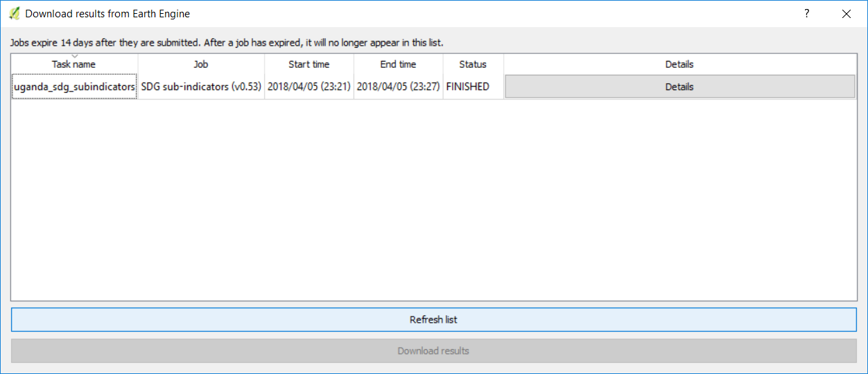
Task: Click empty area below the job row
Action: coord(433,201)
